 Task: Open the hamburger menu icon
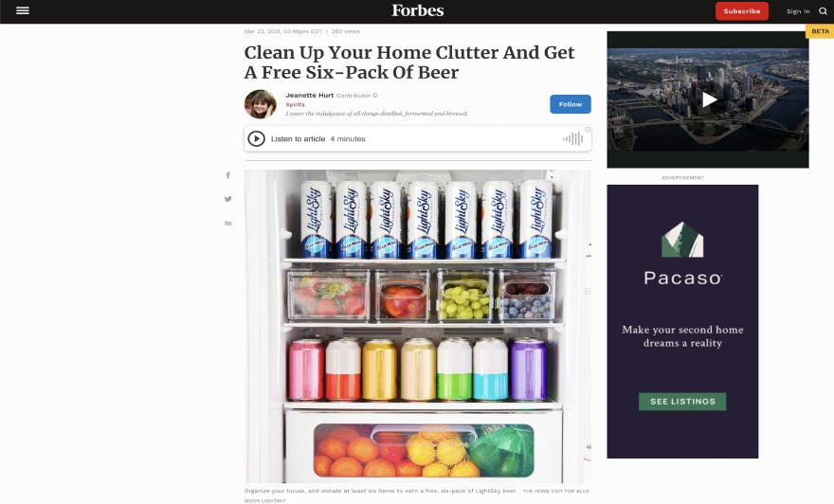click(23, 10)
